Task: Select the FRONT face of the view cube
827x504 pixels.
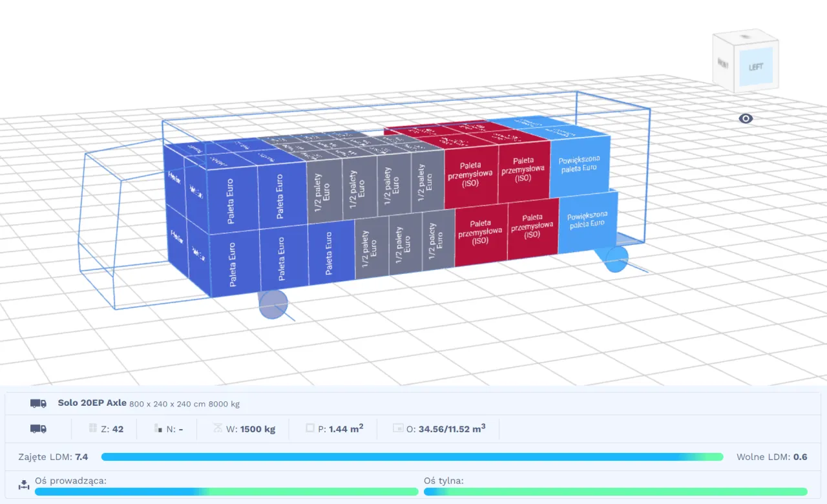Action: point(724,63)
